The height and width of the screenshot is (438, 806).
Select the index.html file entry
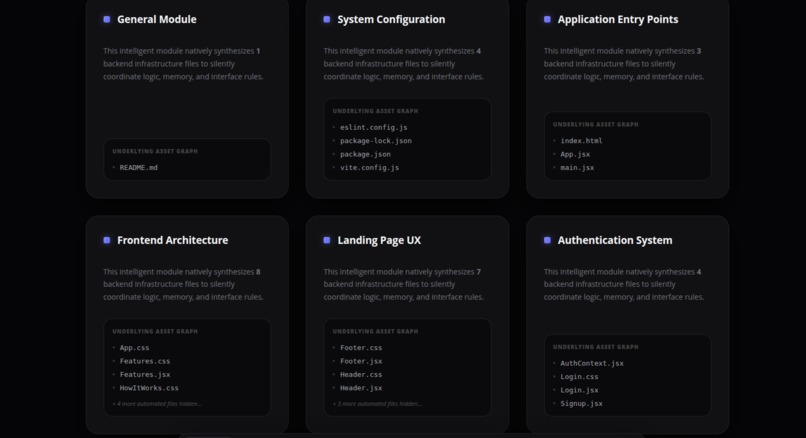point(581,141)
